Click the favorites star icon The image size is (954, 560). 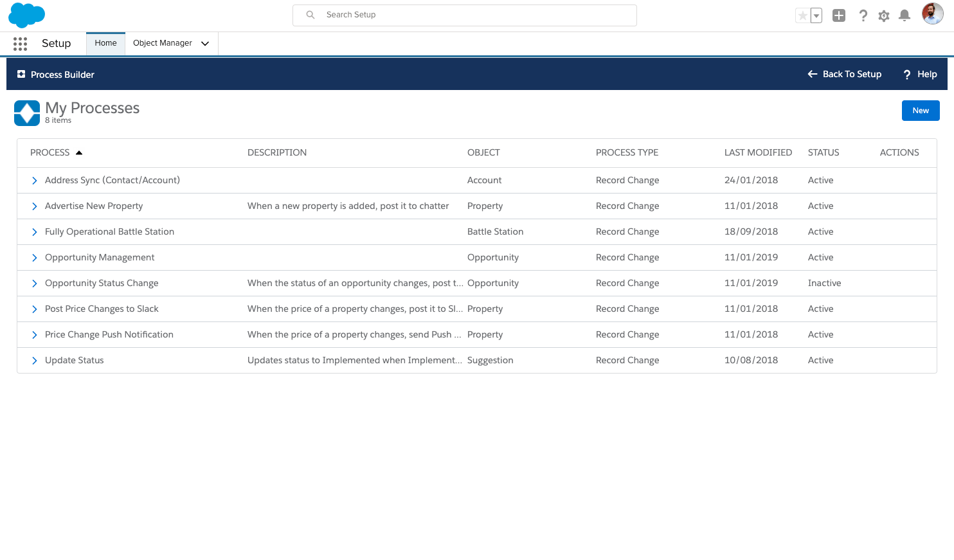pyautogui.click(x=802, y=15)
